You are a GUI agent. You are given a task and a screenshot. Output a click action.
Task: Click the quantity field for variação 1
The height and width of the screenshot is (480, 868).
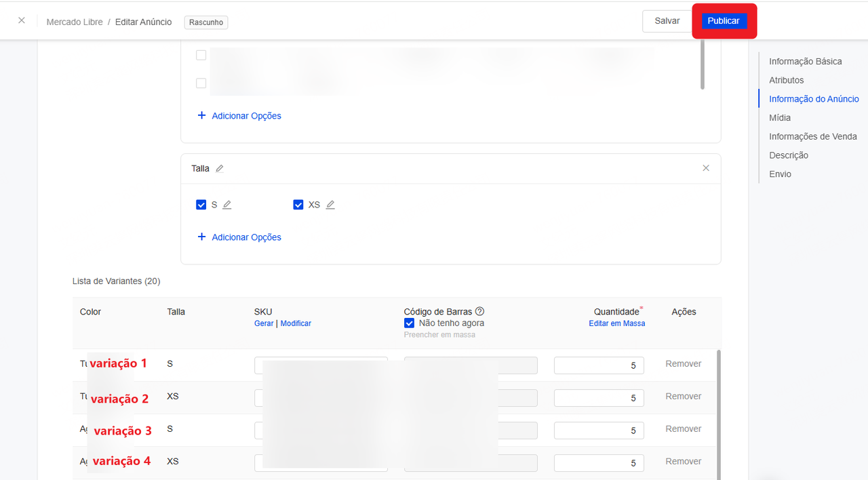[599, 365]
